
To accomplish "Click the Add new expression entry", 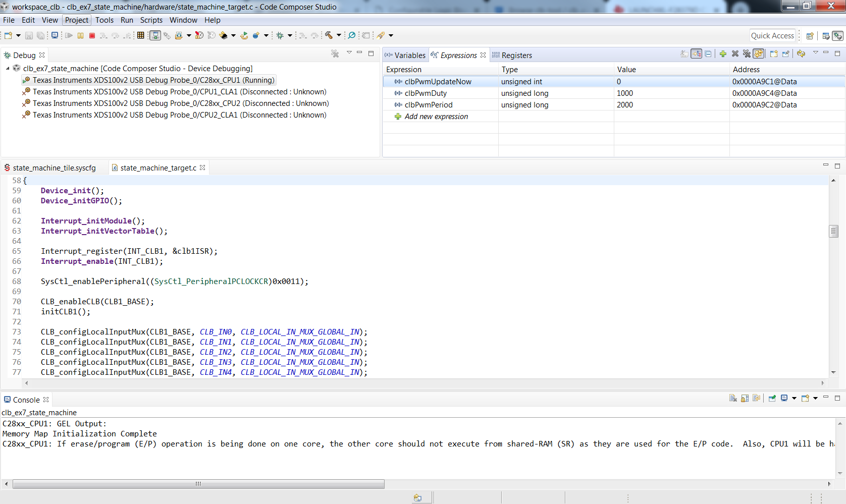I will coord(436,117).
